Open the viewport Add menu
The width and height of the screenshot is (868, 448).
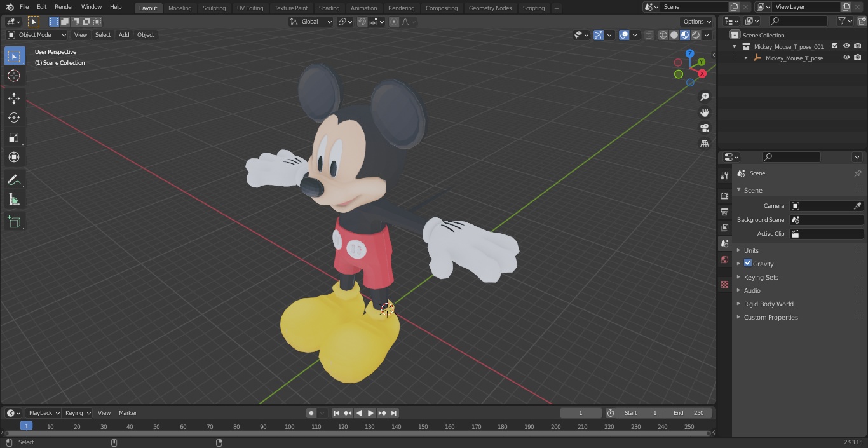pyautogui.click(x=124, y=35)
